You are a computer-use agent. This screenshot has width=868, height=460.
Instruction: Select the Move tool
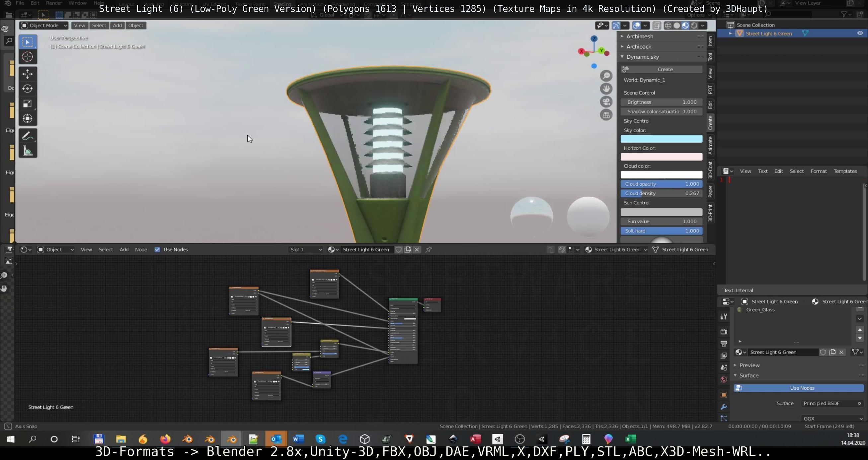point(28,74)
